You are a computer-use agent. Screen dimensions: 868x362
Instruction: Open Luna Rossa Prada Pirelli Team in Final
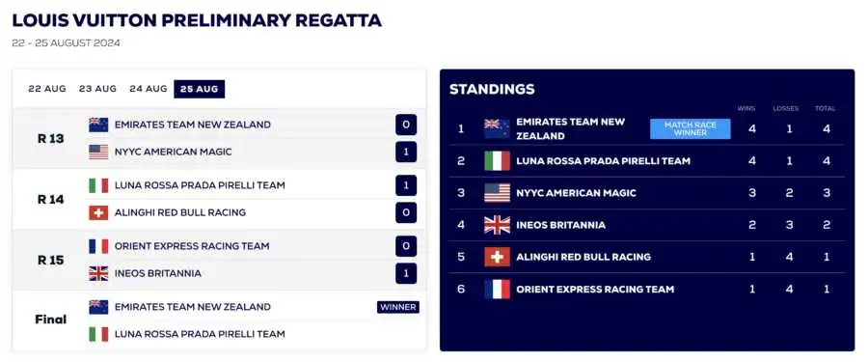pyautogui.click(x=200, y=334)
